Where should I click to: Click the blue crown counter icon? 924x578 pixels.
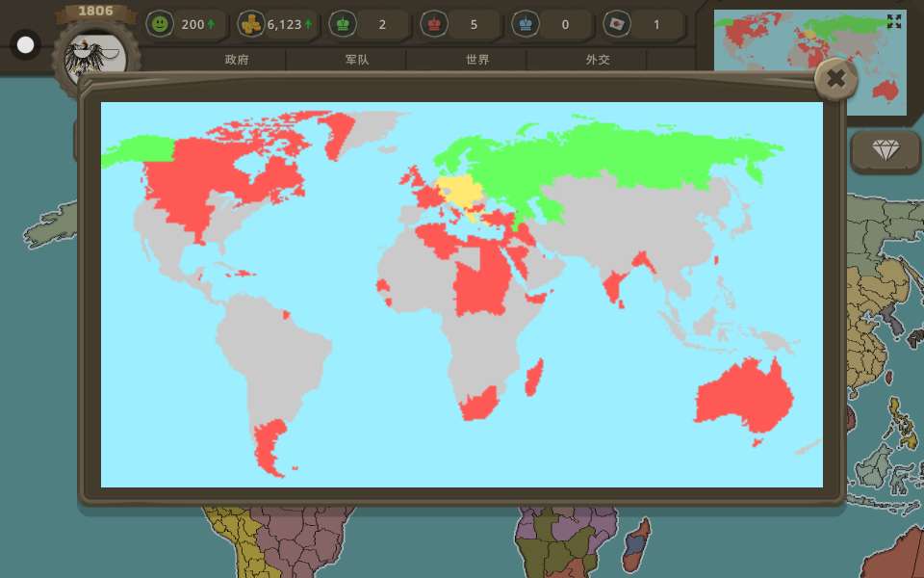point(526,24)
